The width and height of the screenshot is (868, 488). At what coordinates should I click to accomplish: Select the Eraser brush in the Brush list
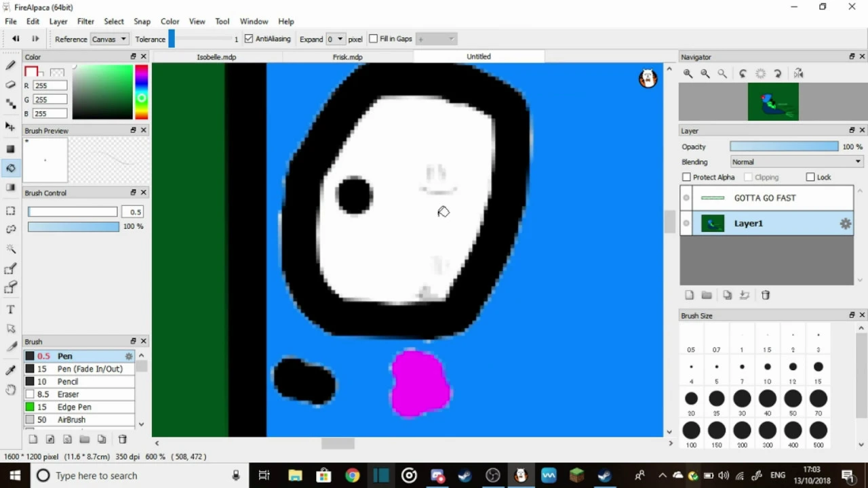click(79, 394)
